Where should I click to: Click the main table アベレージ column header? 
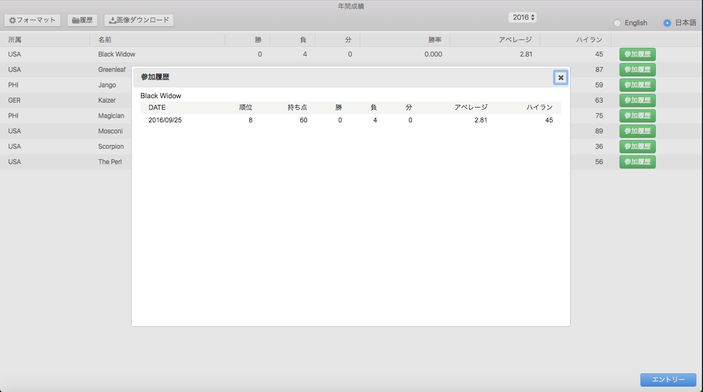coord(515,40)
